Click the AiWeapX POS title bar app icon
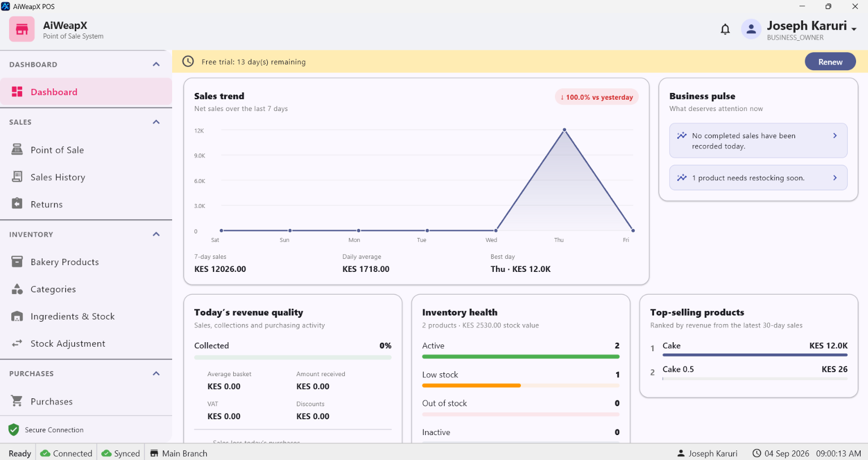The image size is (868, 460). (6, 6)
